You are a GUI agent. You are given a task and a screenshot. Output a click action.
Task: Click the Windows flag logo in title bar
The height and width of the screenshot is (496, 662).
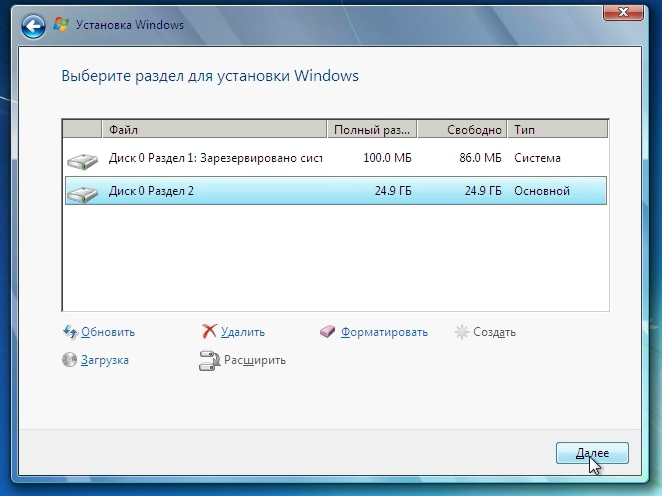pyautogui.click(x=61, y=24)
